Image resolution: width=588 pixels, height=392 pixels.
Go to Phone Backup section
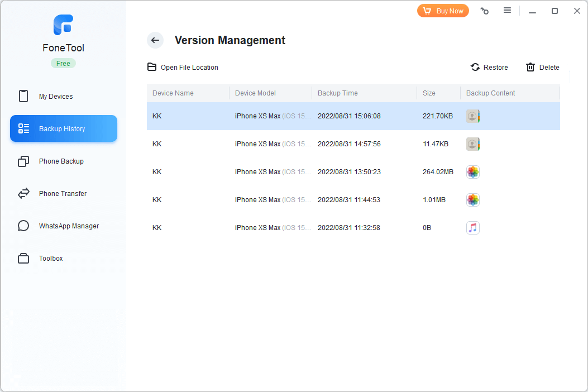[61, 161]
